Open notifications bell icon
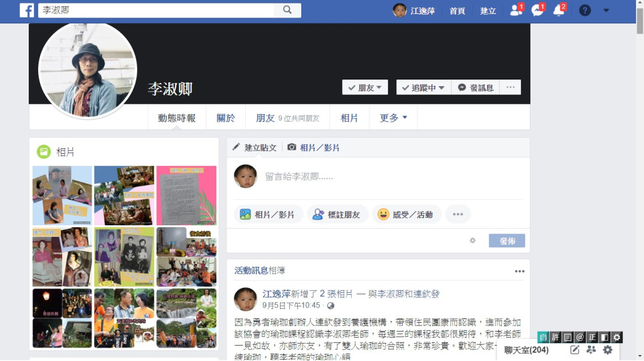Viewport: 644px width, 361px height. click(558, 11)
